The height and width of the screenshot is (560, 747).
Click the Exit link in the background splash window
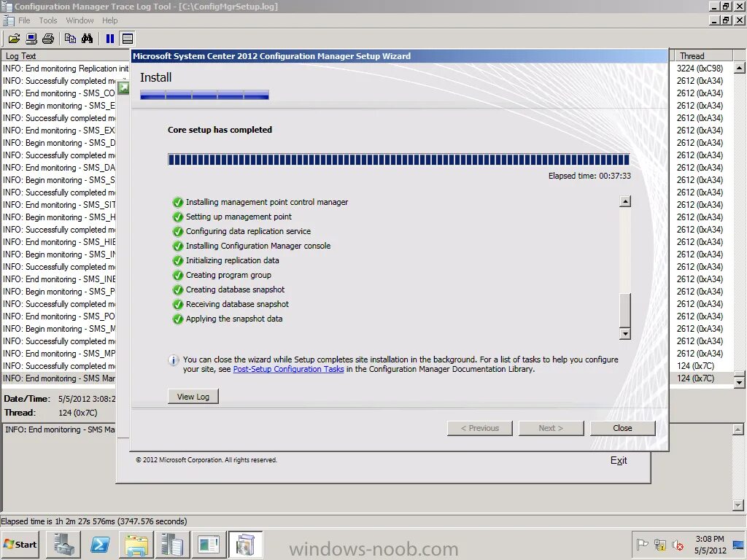coord(619,461)
